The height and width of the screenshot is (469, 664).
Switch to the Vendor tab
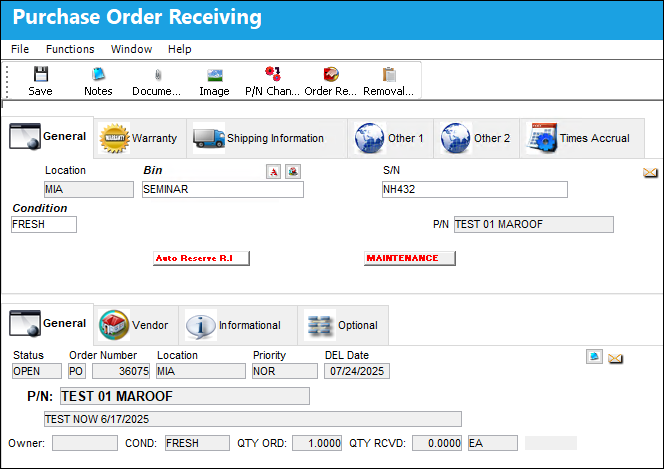[x=136, y=325]
